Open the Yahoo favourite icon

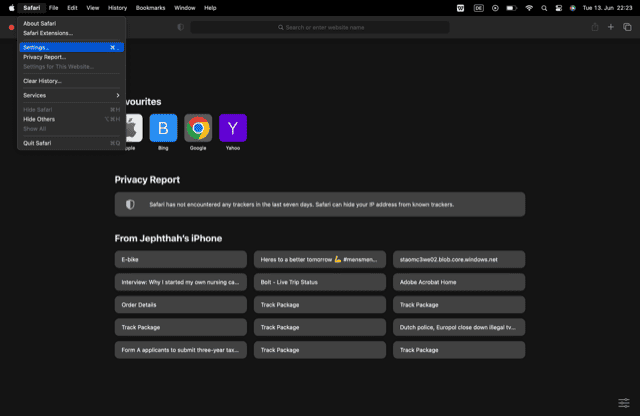click(233, 128)
